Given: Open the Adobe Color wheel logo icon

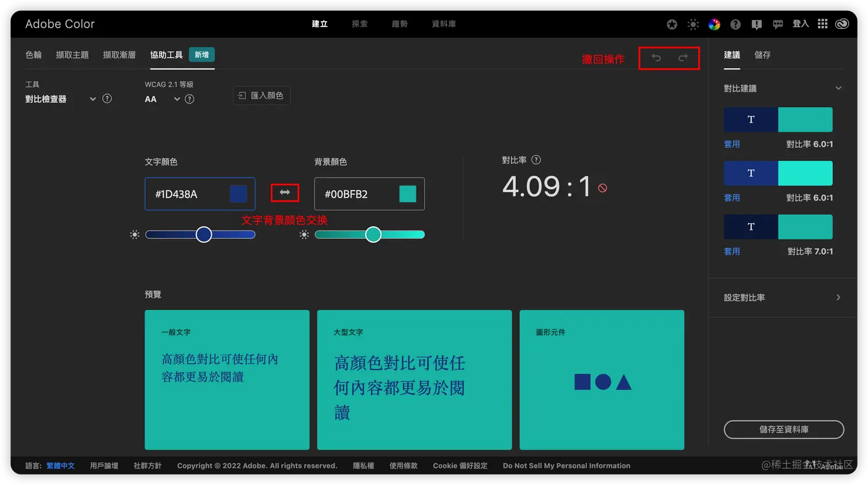Looking at the screenshot, I should click(714, 24).
